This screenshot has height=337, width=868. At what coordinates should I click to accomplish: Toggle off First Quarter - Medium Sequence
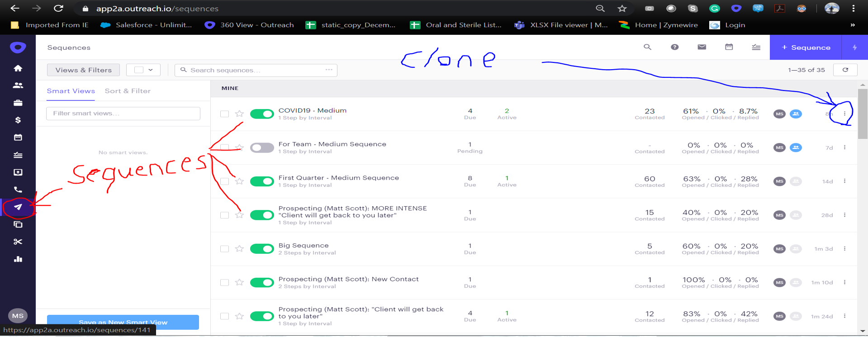click(x=262, y=181)
